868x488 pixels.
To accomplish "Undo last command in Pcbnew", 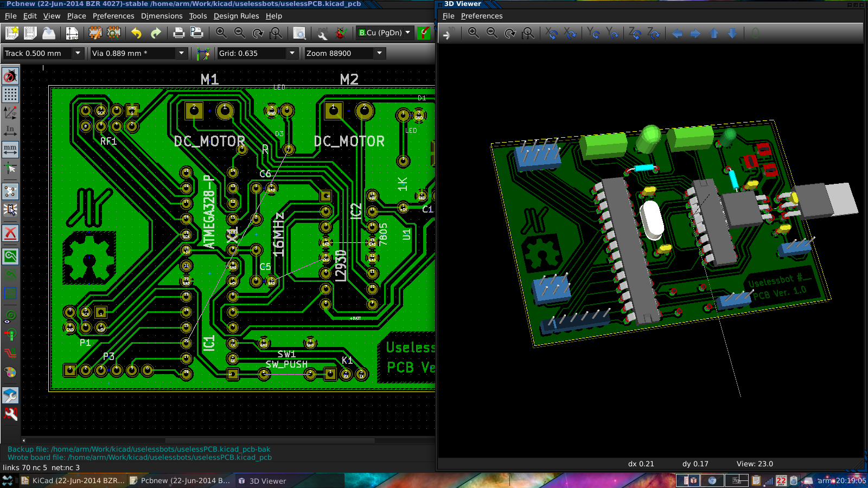I will pyautogui.click(x=137, y=33).
